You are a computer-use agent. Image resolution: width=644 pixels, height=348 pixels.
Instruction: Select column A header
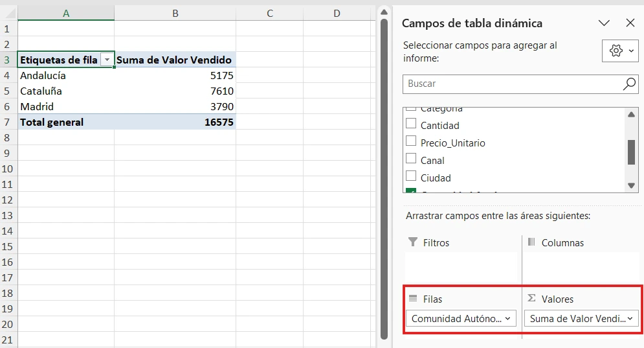(66, 14)
